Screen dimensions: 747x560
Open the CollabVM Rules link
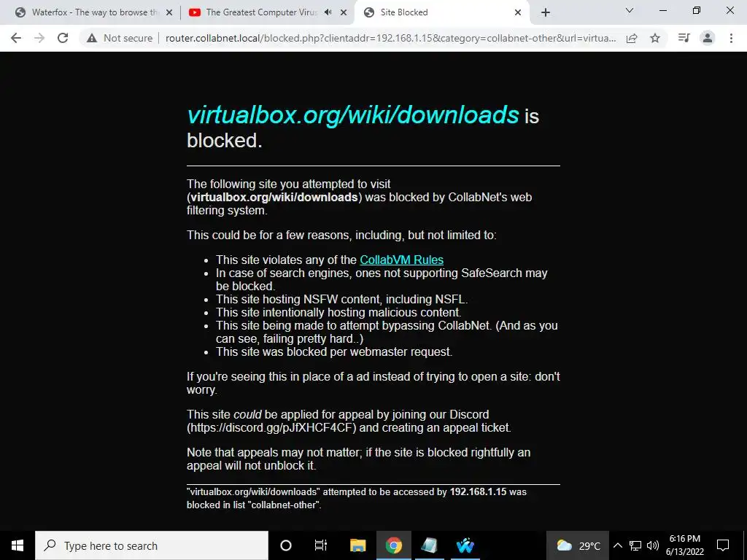(402, 260)
